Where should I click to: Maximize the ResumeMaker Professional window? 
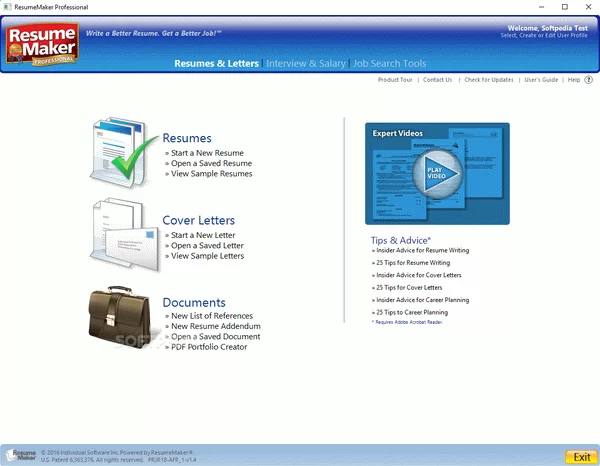tap(565, 7)
